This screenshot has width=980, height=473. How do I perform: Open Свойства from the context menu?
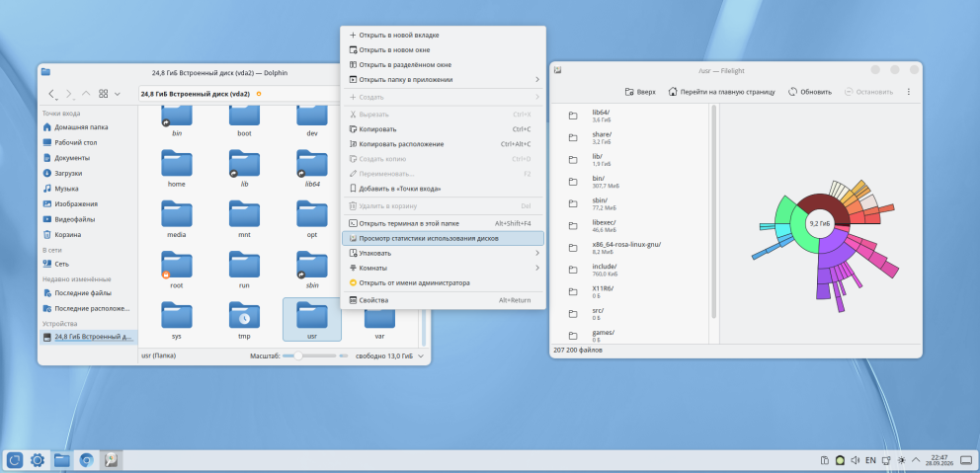pyautogui.click(x=444, y=300)
